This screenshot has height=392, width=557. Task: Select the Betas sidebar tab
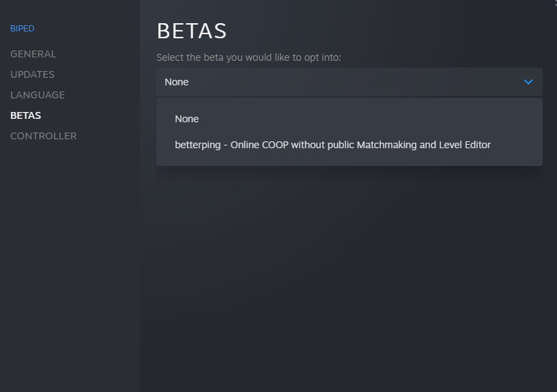coord(26,115)
